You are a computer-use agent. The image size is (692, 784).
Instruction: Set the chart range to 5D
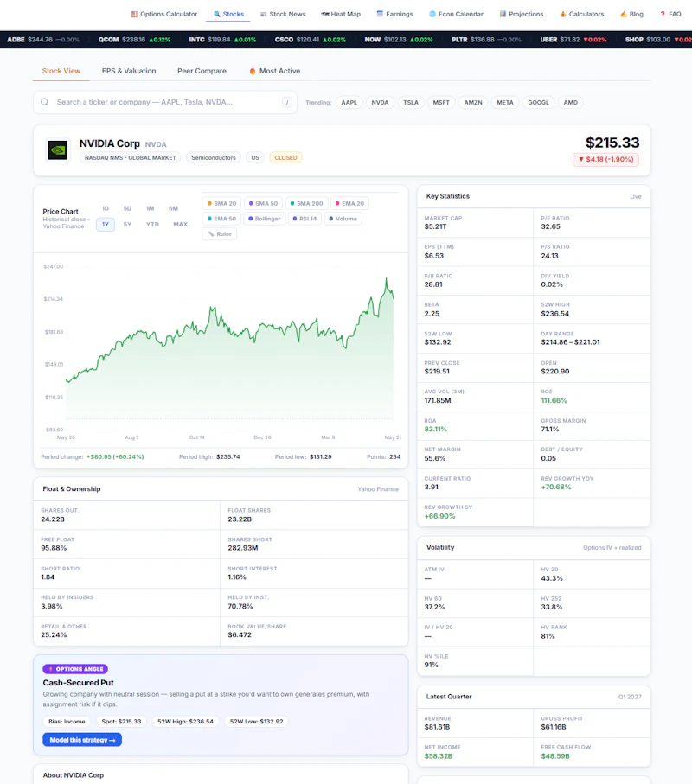pos(127,208)
